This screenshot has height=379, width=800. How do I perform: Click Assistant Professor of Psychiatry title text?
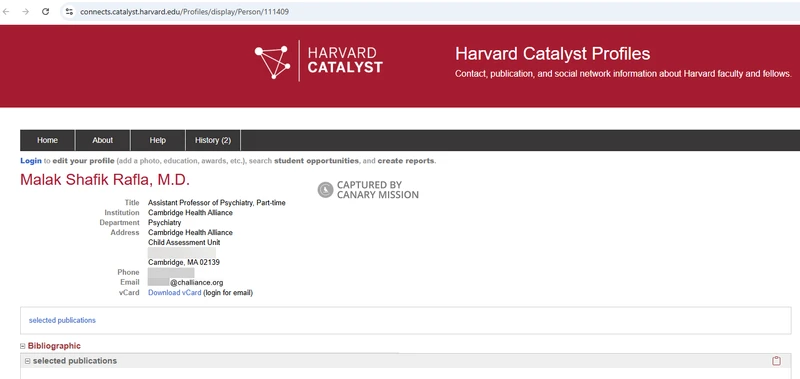[217, 203]
